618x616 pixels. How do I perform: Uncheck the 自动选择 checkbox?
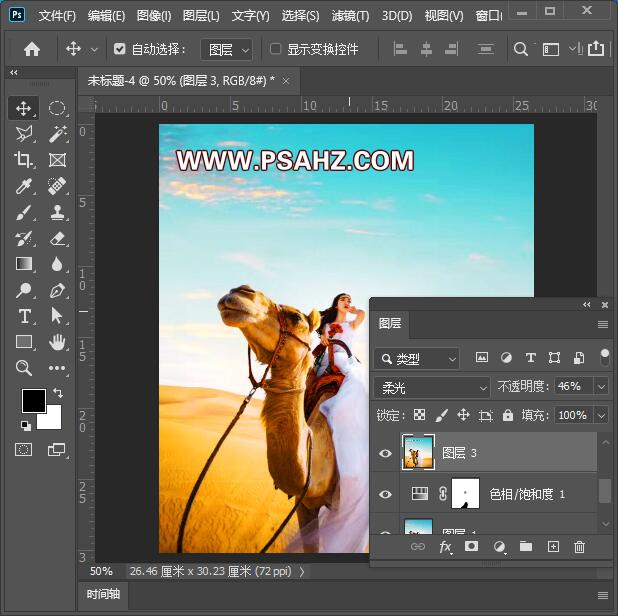coord(119,49)
